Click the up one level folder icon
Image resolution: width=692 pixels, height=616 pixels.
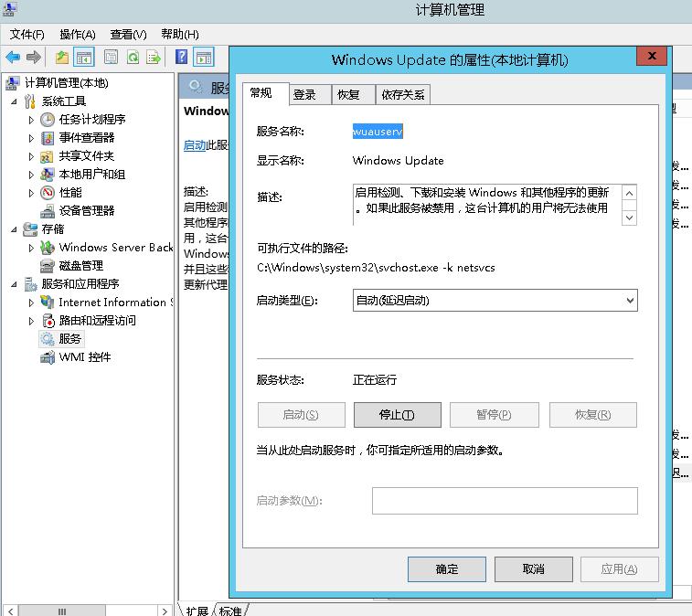tap(61, 57)
